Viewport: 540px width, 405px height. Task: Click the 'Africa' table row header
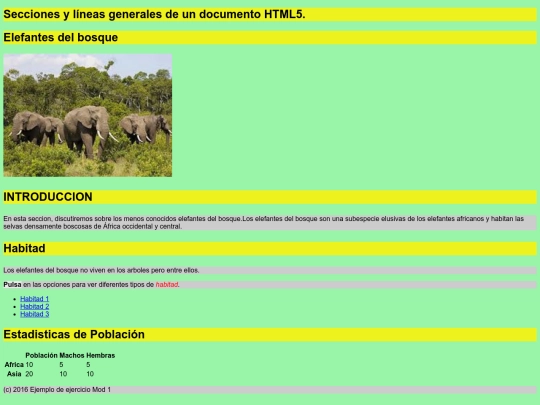(x=14, y=364)
